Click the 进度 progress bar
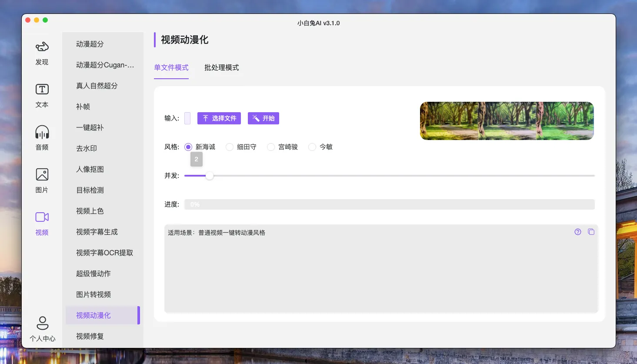The height and width of the screenshot is (364, 637). [390, 204]
